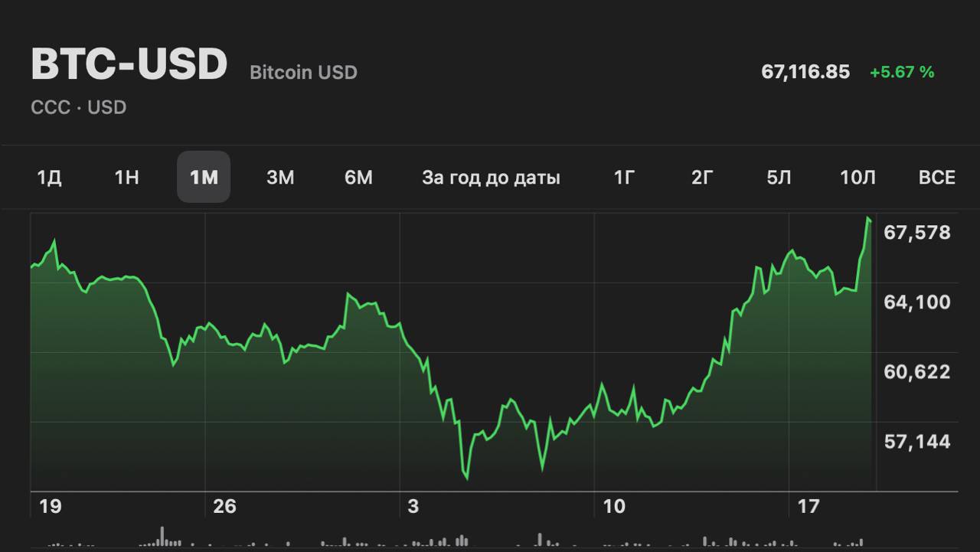The height and width of the screenshot is (552, 980).
Task: Select 'За год до даты' range
Action: pos(491,178)
